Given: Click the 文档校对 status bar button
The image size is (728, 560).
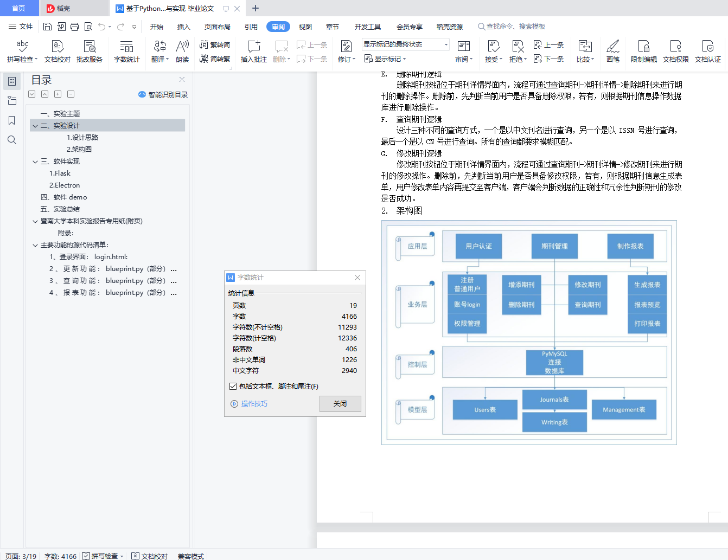Looking at the screenshot, I should (x=150, y=556).
